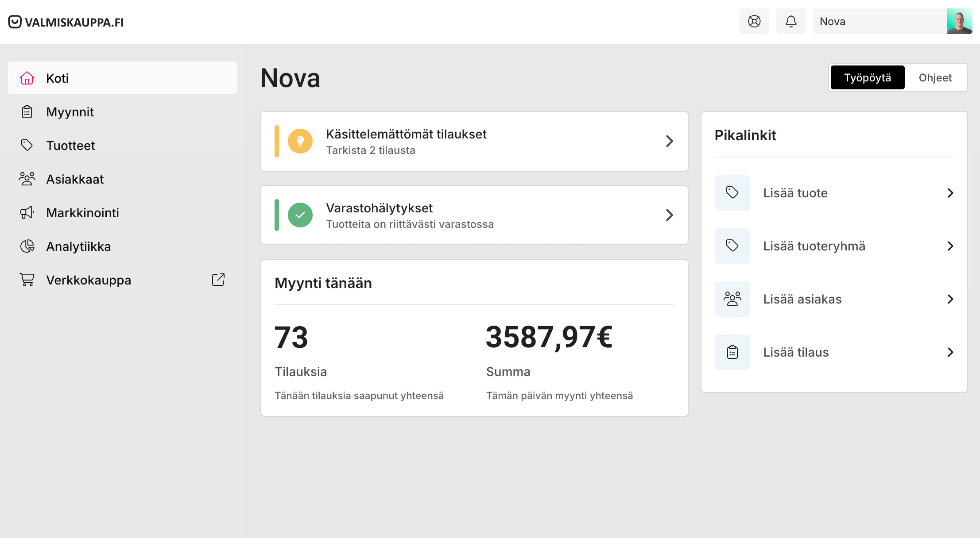Image resolution: width=980 pixels, height=538 pixels.
Task: Expand Varastohälytykset with chevron arrow
Action: [x=669, y=215]
